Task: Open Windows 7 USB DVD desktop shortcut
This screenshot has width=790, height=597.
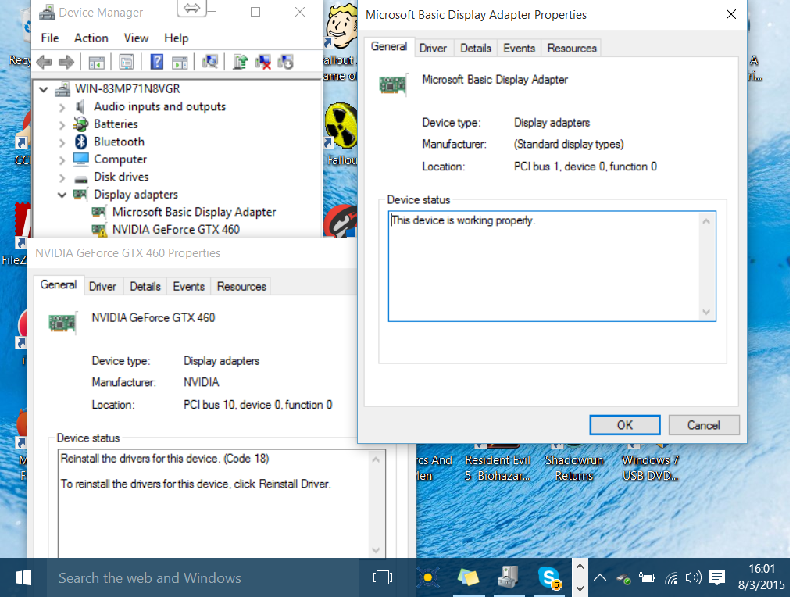Action: [650, 462]
